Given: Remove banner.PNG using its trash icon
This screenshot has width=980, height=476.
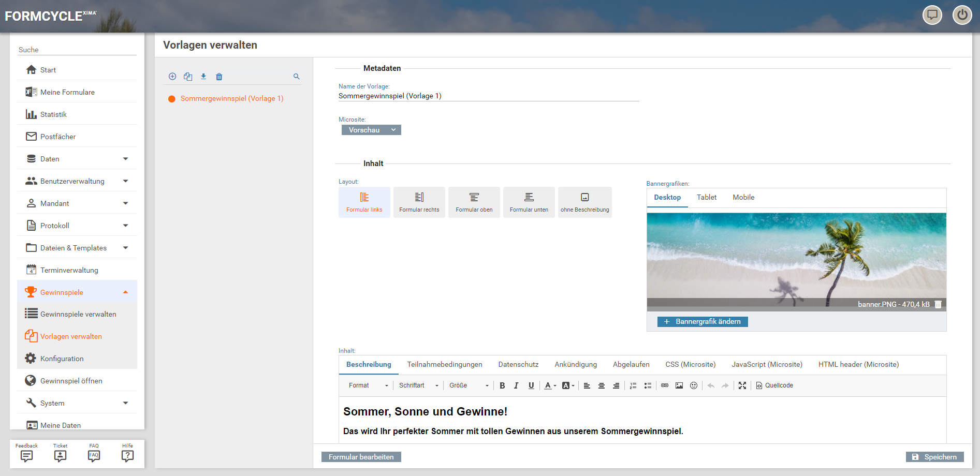Looking at the screenshot, I should 938,304.
